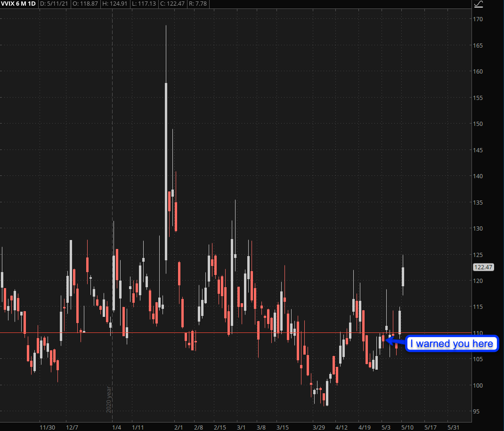Click the 5/17 date axis label
The width and height of the screenshot is (504, 431).
point(431,427)
